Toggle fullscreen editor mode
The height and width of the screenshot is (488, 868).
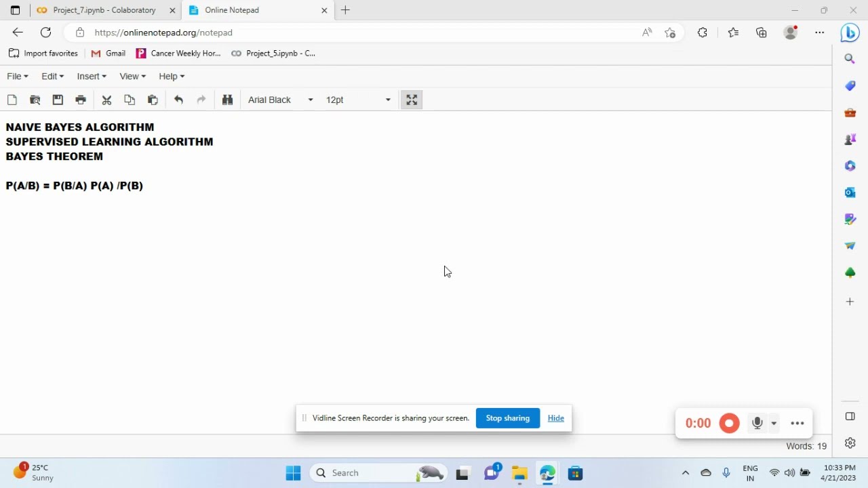[x=412, y=100]
